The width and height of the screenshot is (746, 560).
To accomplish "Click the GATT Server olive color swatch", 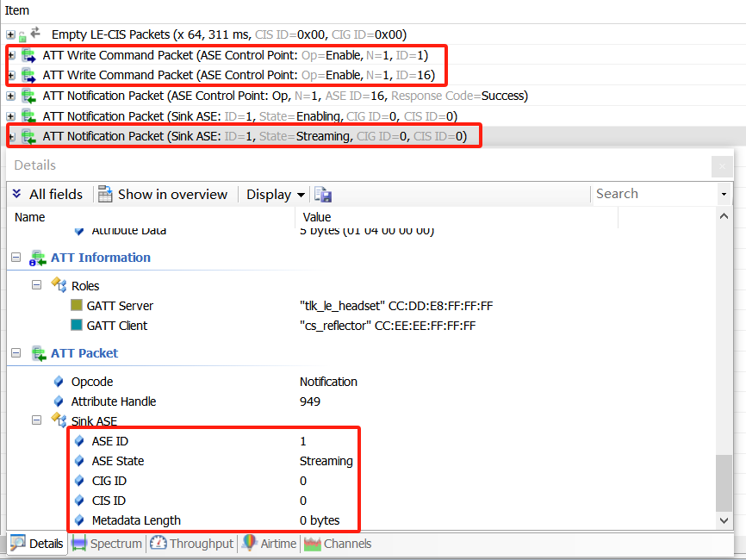I will tap(77, 305).
